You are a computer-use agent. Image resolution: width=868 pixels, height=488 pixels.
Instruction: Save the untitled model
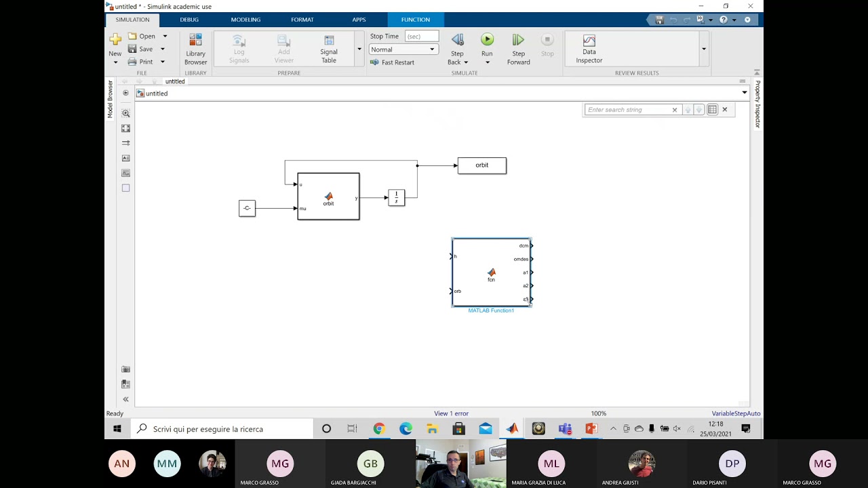[x=140, y=49]
